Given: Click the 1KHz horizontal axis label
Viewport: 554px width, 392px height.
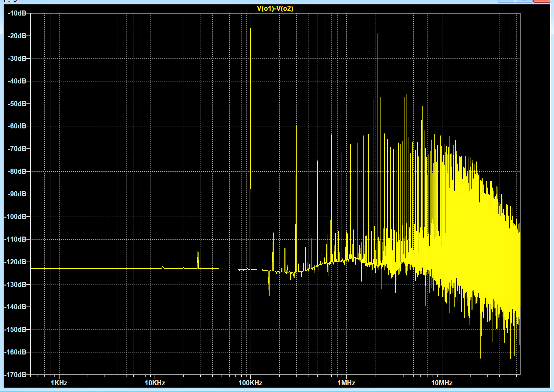Looking at the screenshot, I should [59, 383].
